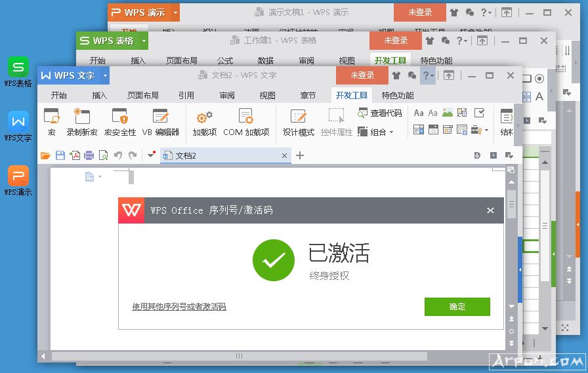Collapse ribbon icon in WPS 演示 title bar
The image size is (588, 373).
point(506,12)
